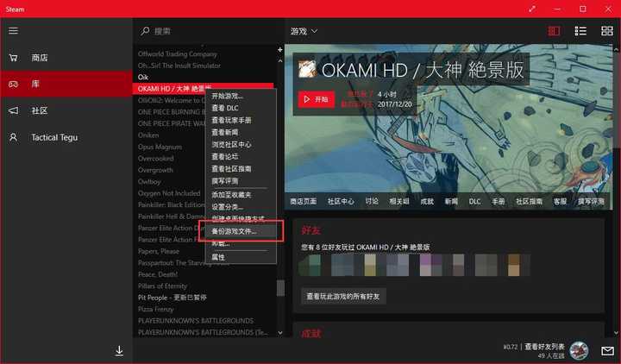Open the 讨论 tab under banner
The height and width of the screenshot is (364, 621).
pos(372,202)
